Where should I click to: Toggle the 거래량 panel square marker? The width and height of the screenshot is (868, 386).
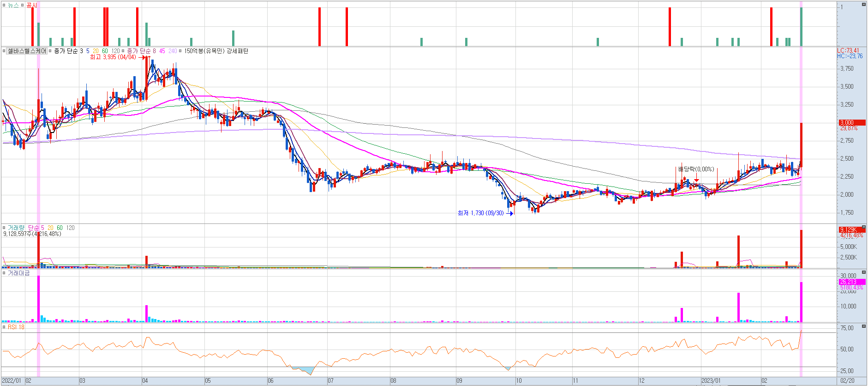click(4, 228)
